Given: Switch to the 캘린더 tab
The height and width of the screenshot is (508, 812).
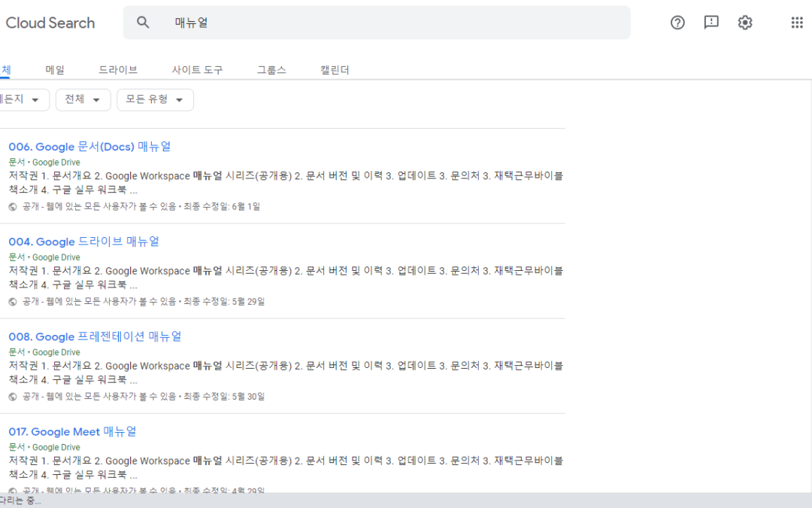Looking at the screenshot, I should click(x=335, y=69).
